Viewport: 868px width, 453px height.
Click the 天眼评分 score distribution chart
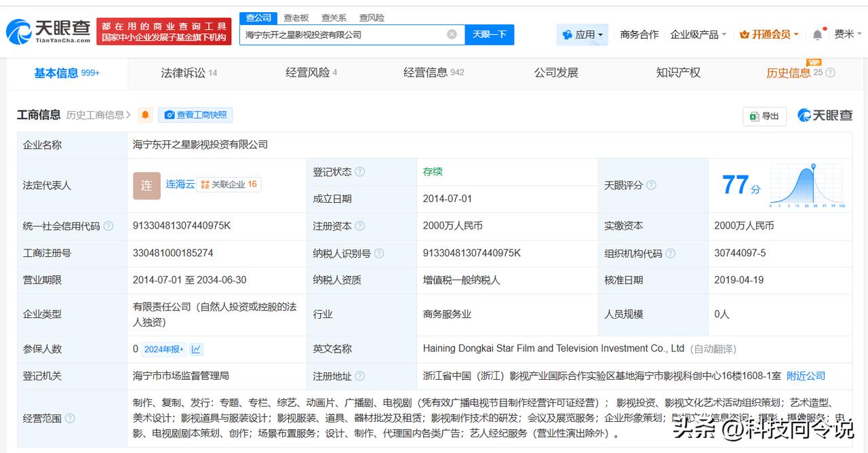[x=807, y=185]
